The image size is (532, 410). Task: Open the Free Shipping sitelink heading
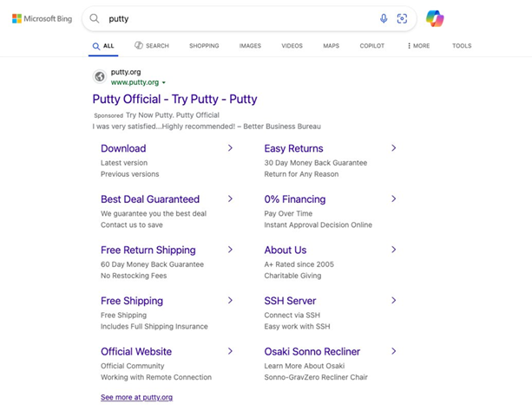tap(132, 301)
